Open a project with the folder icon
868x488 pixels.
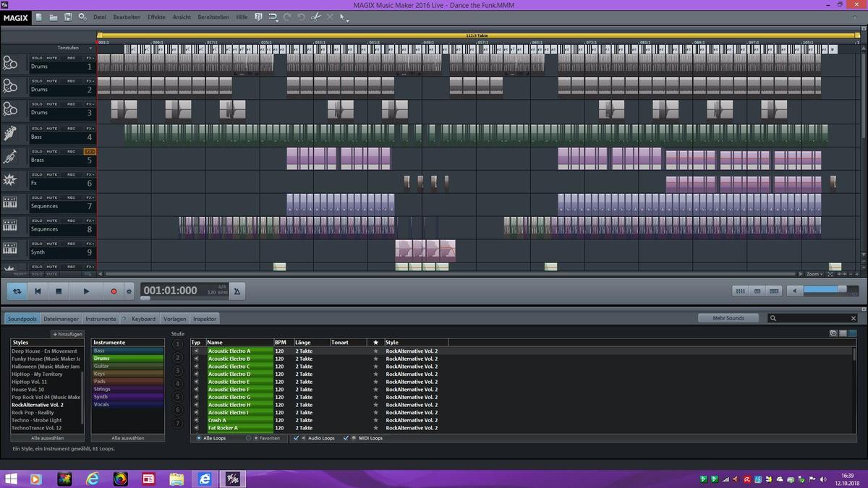[x=54, y=17]
